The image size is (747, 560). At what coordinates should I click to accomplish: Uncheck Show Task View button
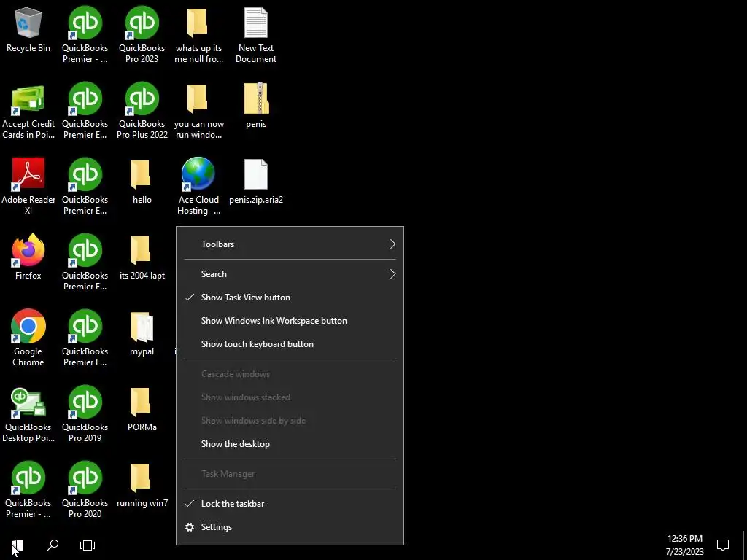coord(290,297)
